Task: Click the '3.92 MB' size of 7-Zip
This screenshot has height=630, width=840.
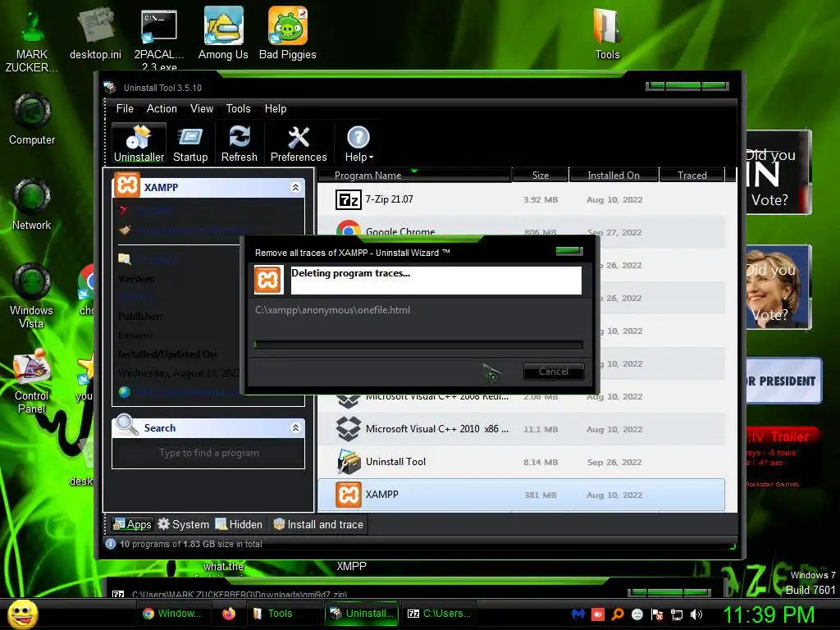Action: (x=541, y=200)
